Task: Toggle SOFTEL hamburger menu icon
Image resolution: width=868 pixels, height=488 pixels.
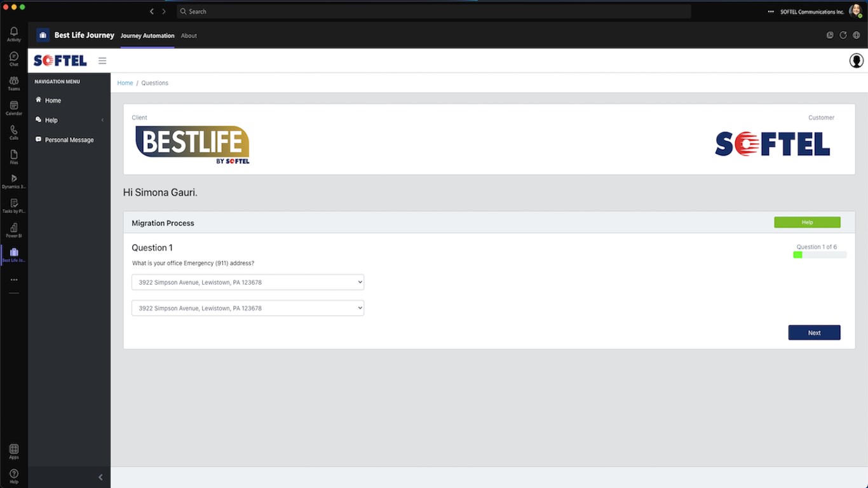Action: click(x=102, y=61)
